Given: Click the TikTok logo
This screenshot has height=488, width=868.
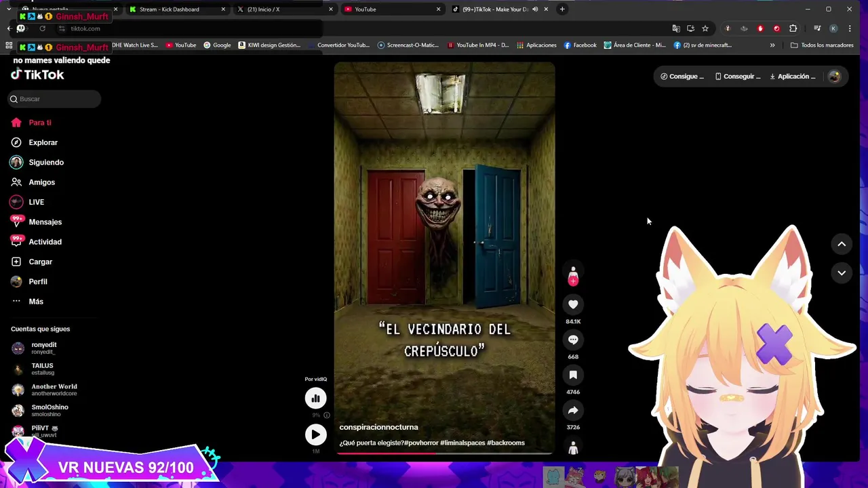Looking at the screenshot, I should coord(37,75).
